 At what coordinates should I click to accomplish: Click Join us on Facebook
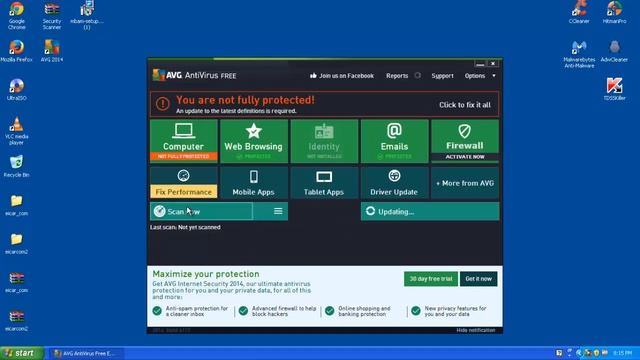pos(342,76)
